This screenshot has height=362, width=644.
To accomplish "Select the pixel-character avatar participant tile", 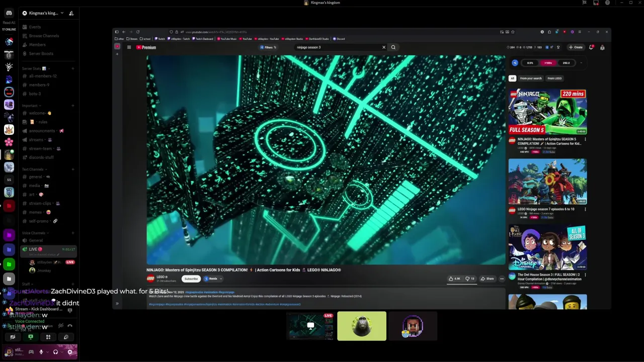I will [413, 326].
